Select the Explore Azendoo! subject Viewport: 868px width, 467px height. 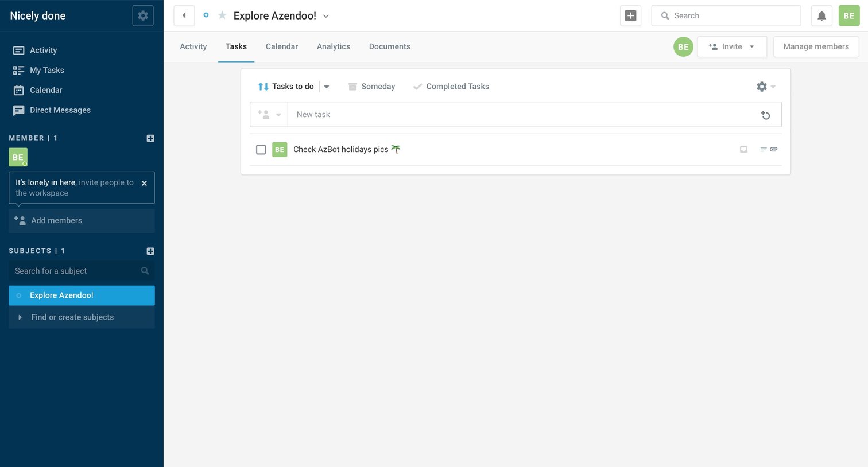(82, 295)
